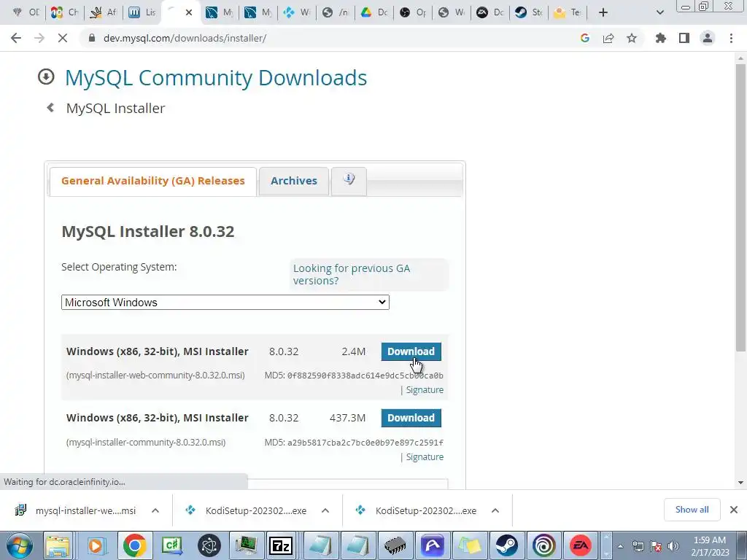747x560 pixels.
Task: Expand options for mysql-installer msi download
Action: click(x=155, y=510)
